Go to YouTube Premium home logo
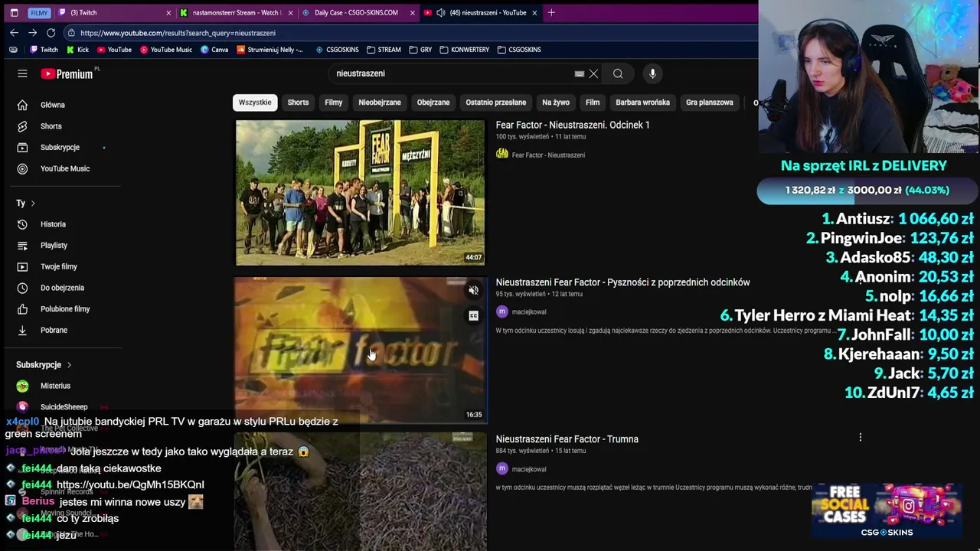This screenshot has height=551, width=980. (67, 73)
